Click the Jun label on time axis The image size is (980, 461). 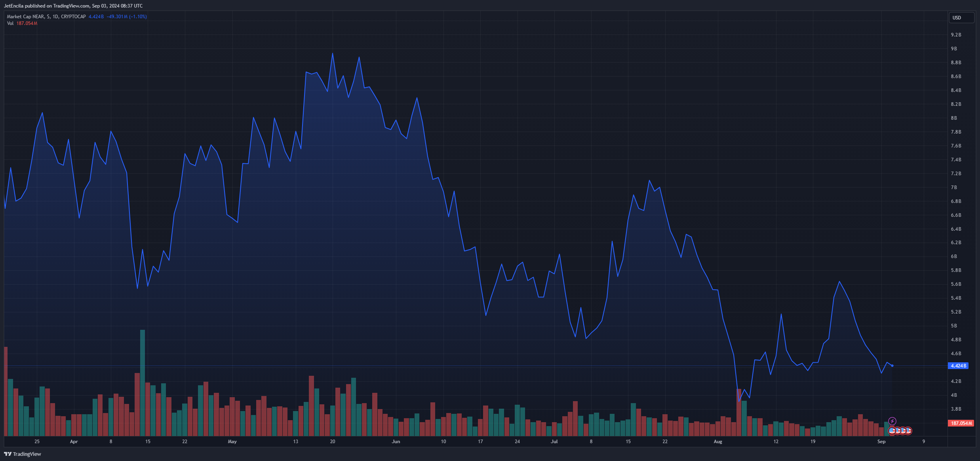click(396, 442)
